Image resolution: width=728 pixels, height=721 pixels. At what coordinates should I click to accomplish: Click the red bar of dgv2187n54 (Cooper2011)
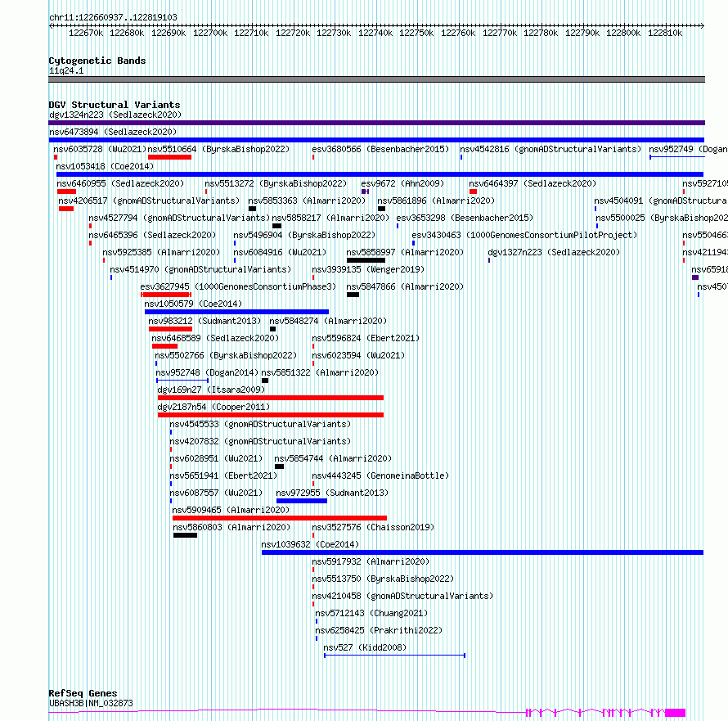pos(271,415)
